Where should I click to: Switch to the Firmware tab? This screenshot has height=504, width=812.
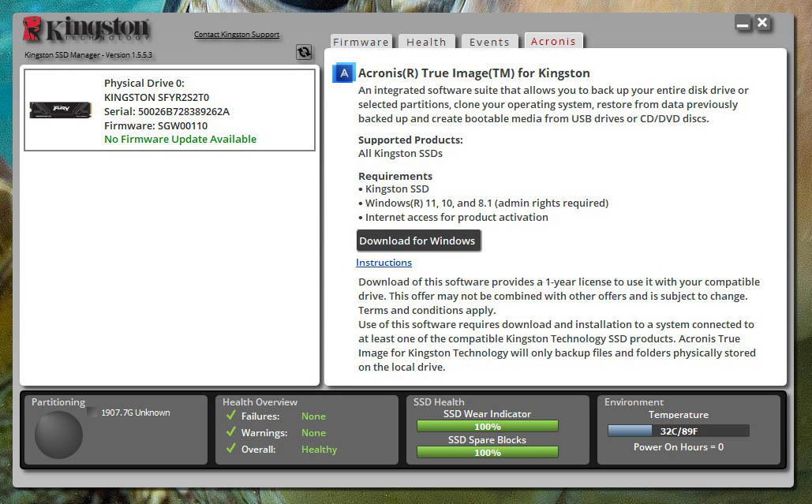click(361, 42)
